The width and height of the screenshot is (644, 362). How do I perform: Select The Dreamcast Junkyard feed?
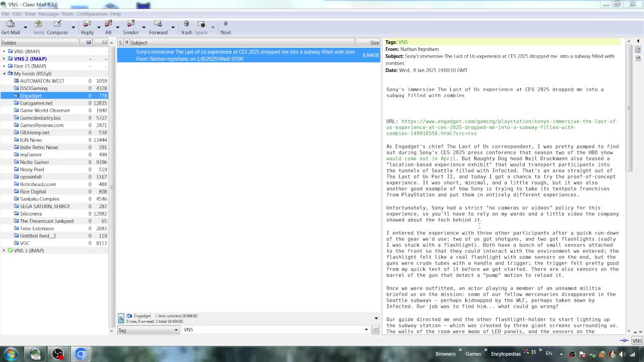(x=46, y=221)
